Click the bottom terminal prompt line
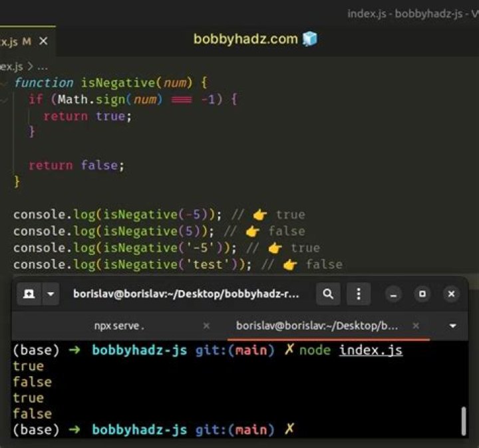The width and height of the screenshot is (479, 448). [x=154, y=429]
